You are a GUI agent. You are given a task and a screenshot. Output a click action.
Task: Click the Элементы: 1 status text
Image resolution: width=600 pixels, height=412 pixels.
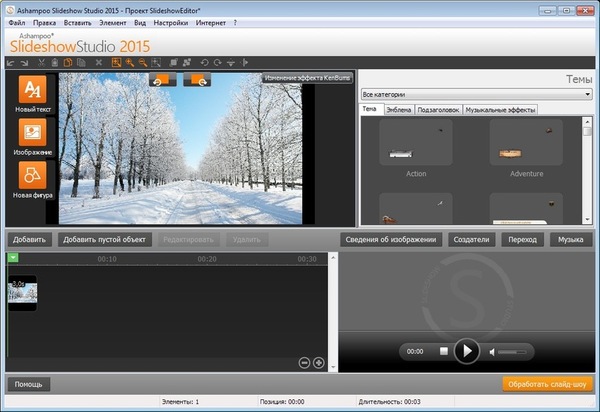pos(180,402)
